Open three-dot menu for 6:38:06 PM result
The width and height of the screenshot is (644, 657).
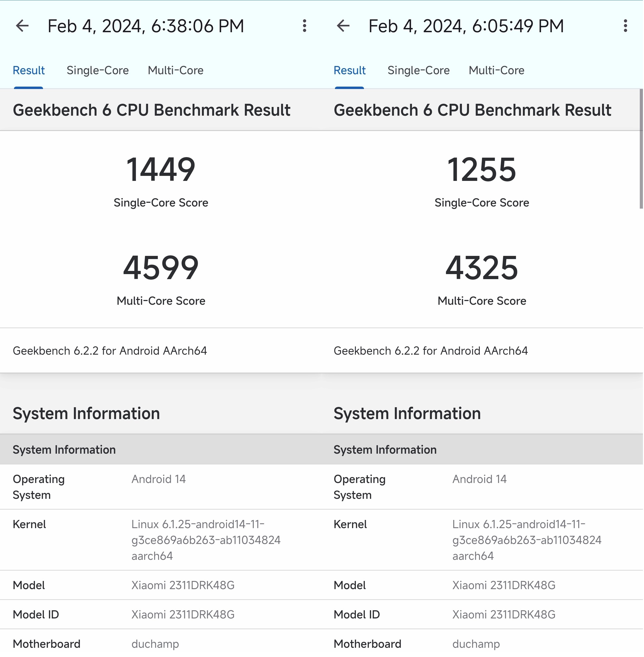[304, 26]
